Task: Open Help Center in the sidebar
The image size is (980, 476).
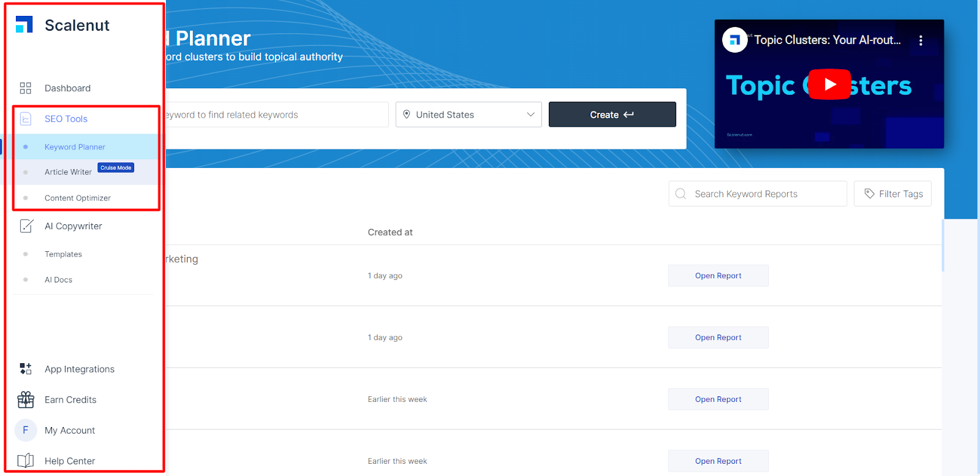Action: click(x=70, y=461)
